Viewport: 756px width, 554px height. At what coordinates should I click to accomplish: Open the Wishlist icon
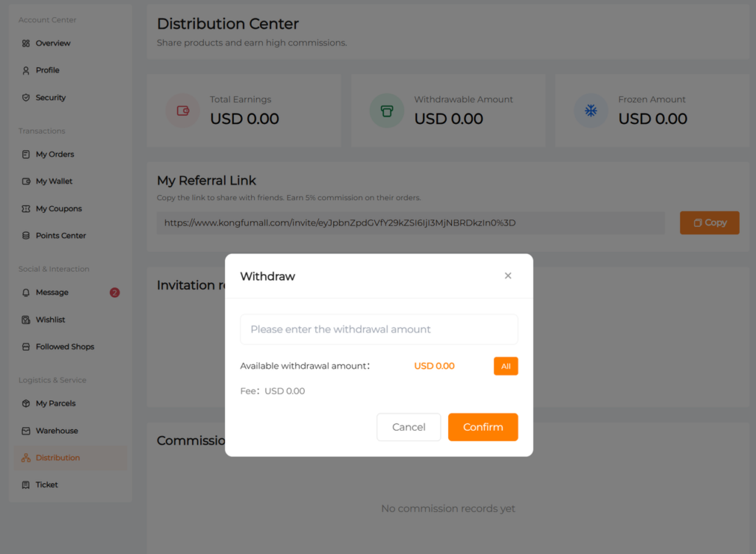(x=26, y=320)
